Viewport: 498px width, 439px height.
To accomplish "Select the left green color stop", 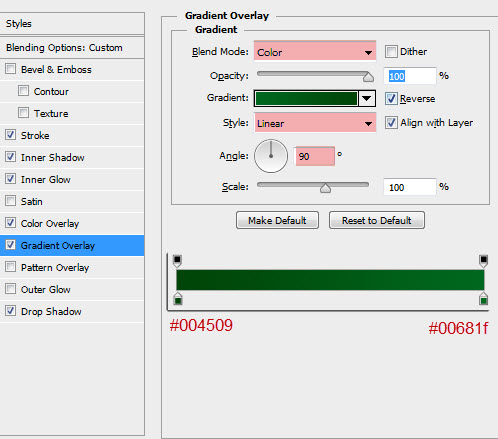I will pos(178,299).
